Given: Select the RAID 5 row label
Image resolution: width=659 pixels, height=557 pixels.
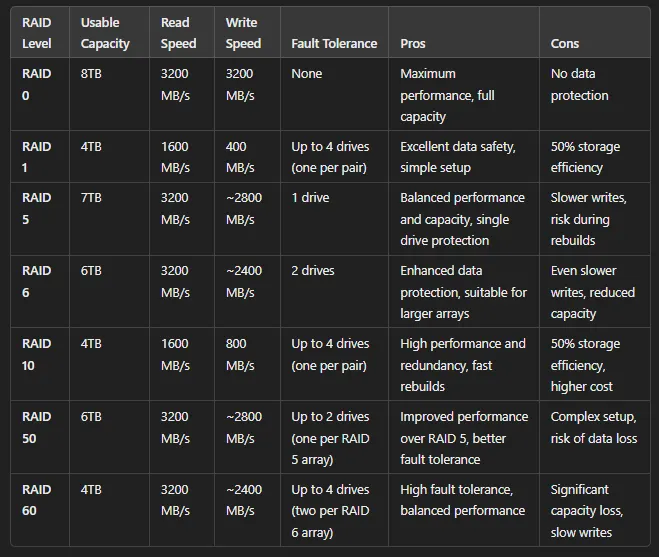Looking at the screenshot, I should (x=37, y=209).
